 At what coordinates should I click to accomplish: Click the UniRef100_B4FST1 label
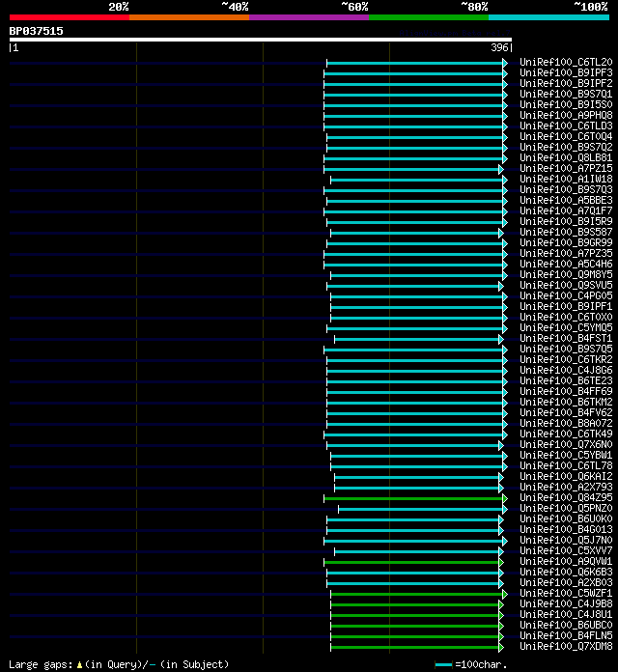click(x=566, y=339)
